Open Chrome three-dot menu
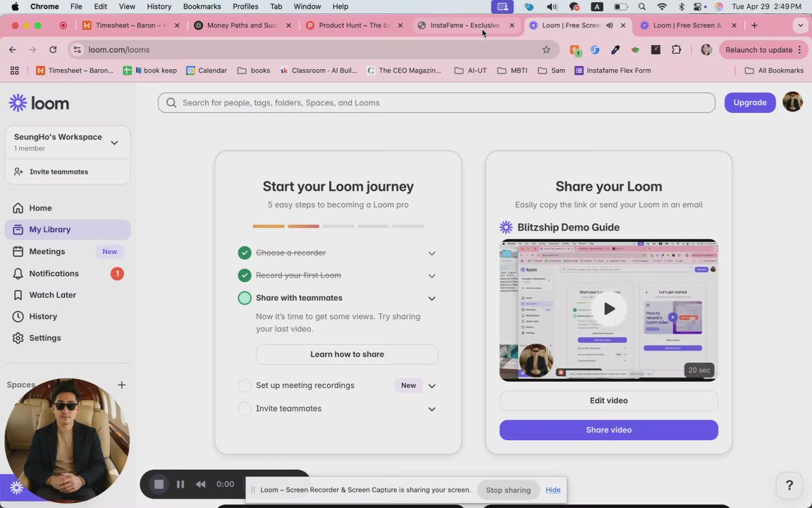Image resolution: width=812 pixels, height=508 pixels. pos(800,50)
